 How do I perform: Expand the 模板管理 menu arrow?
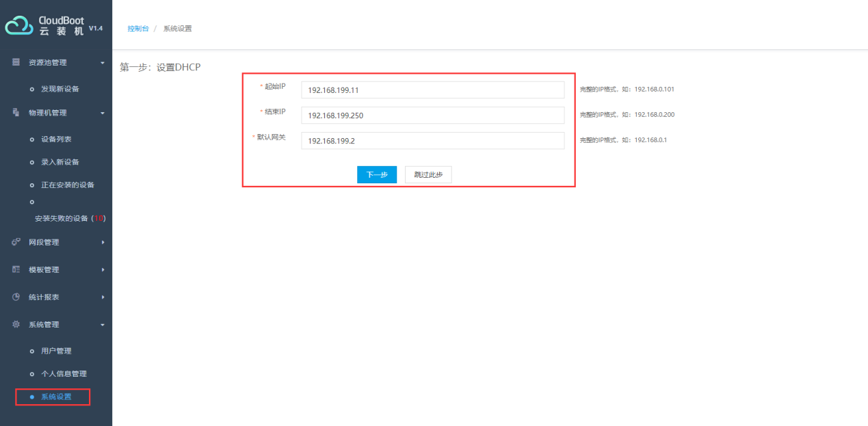pos(103,269)
